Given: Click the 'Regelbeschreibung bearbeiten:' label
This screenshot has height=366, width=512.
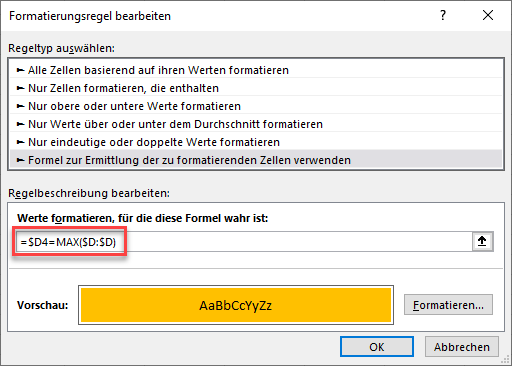Looking at the screenshot, I should pyautogui.click(x=89, y=193).
